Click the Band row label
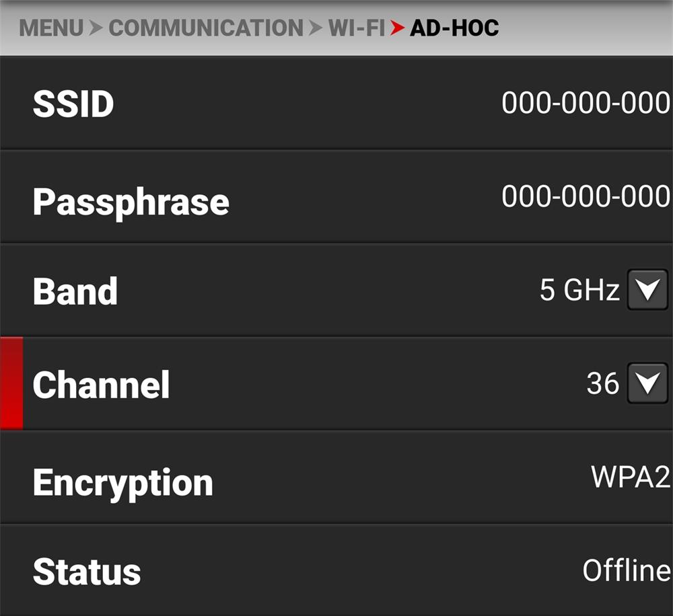 click(x=75, y=291)
